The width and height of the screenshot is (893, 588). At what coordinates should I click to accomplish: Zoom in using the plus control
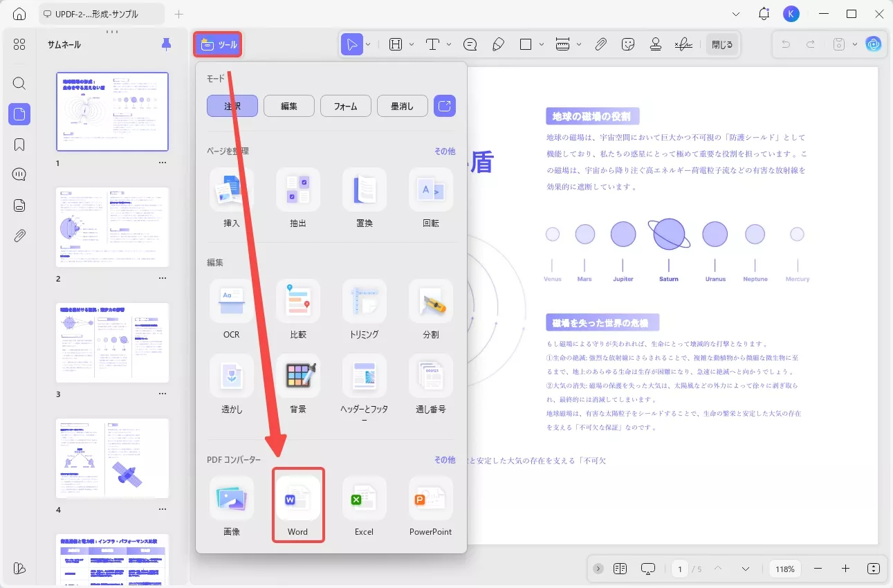click(x=845, y=568)
